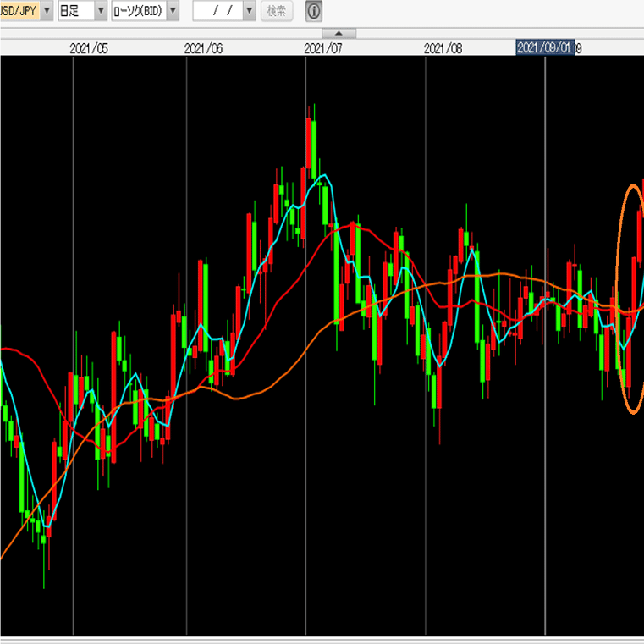Open the 日足 timeframe dropdown

[101, 11]
